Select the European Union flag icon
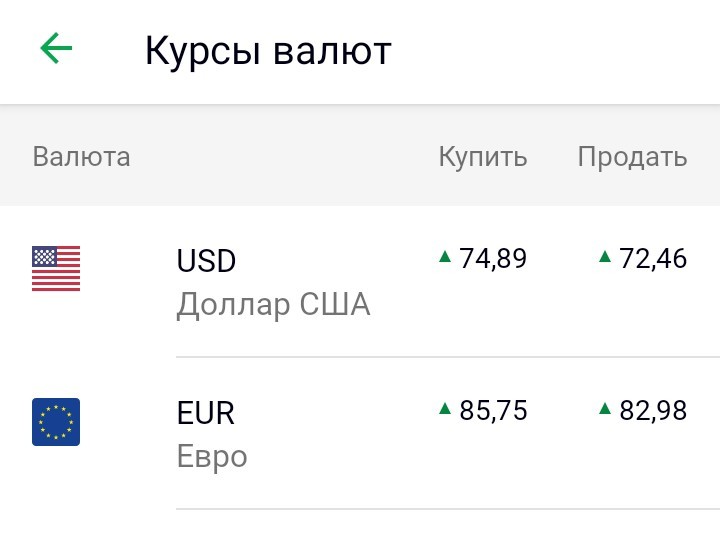 pos(56,422)
